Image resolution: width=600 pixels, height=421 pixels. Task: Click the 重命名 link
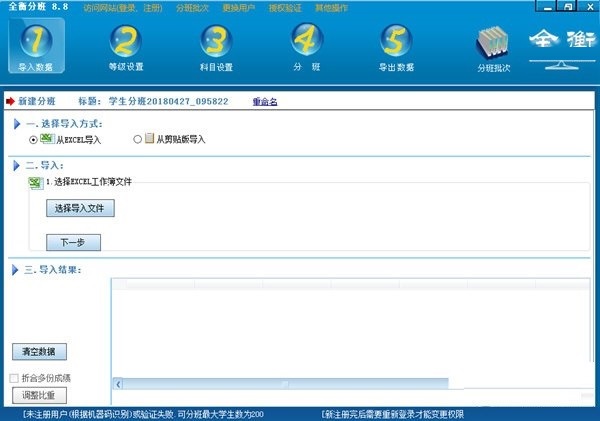point(265,101)
